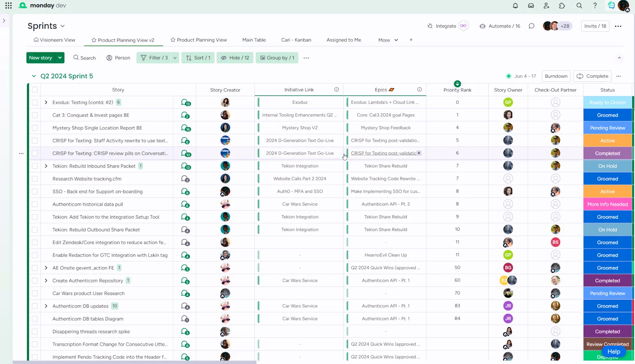
Task: Remove the CRISP for Texting epic link
Action: (419, 153)
